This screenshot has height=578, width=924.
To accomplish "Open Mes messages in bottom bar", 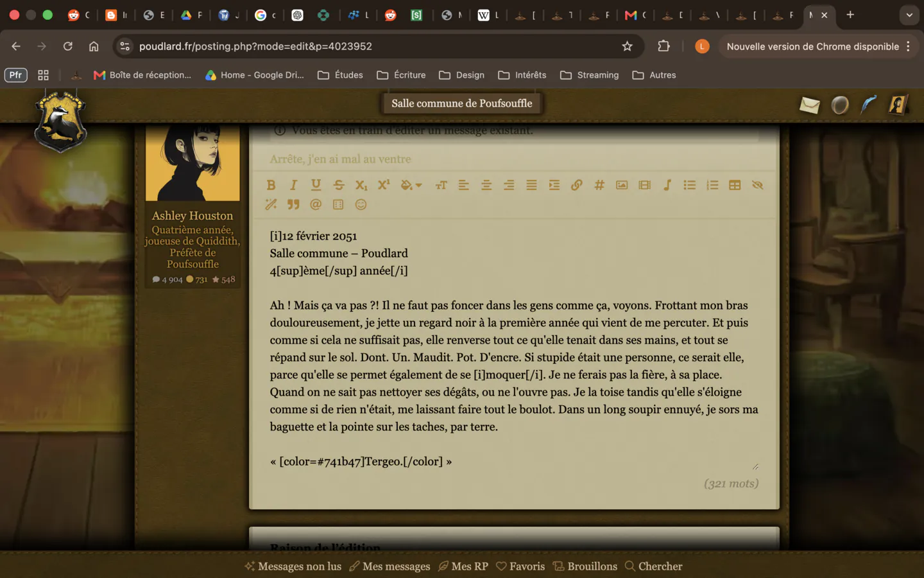I will [x=389, y=566].
